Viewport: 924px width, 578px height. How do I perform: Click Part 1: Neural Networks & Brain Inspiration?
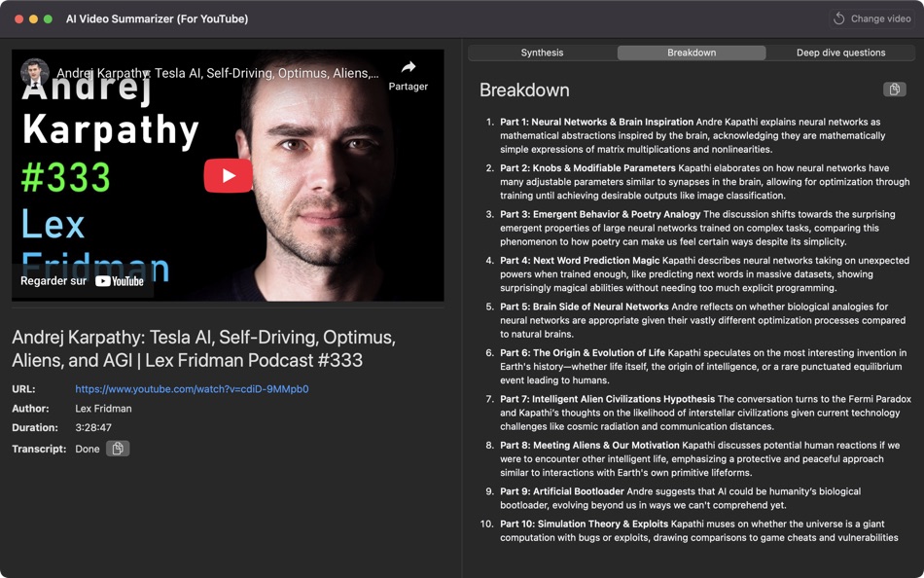[x=597, y=122]
